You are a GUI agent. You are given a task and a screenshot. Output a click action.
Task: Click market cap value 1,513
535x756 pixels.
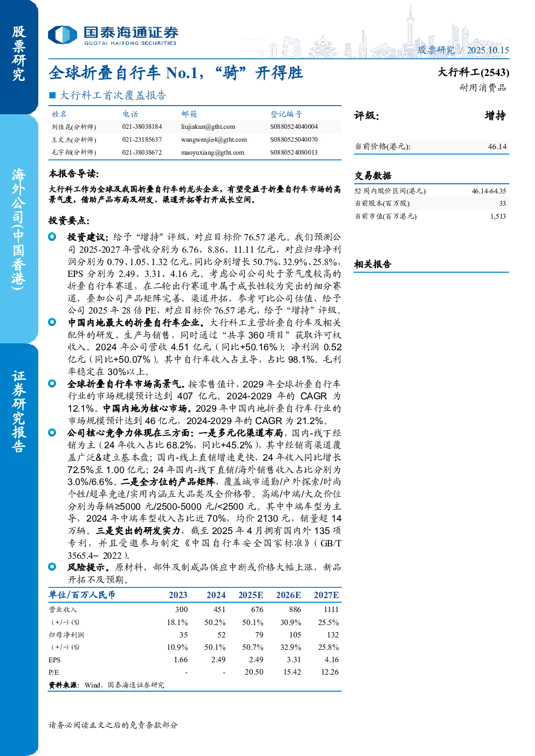498,216
